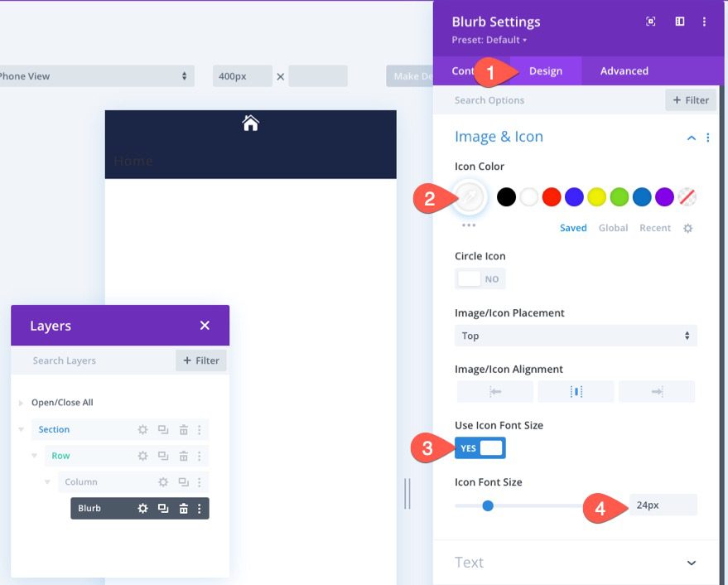The image size is (728, 585).
Task: Click the Filter button in the Layers panel
Action: click(200, 360)
